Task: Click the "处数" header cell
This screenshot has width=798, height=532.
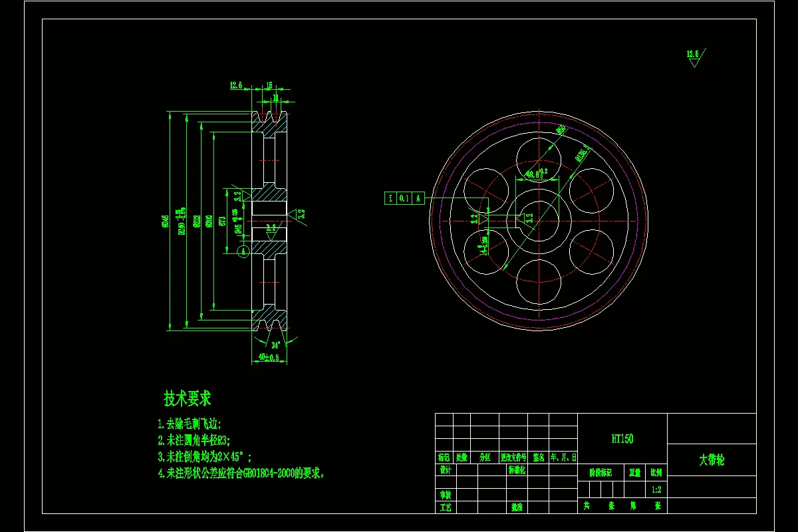Action: pyautogui.click(x=462, y=458)
